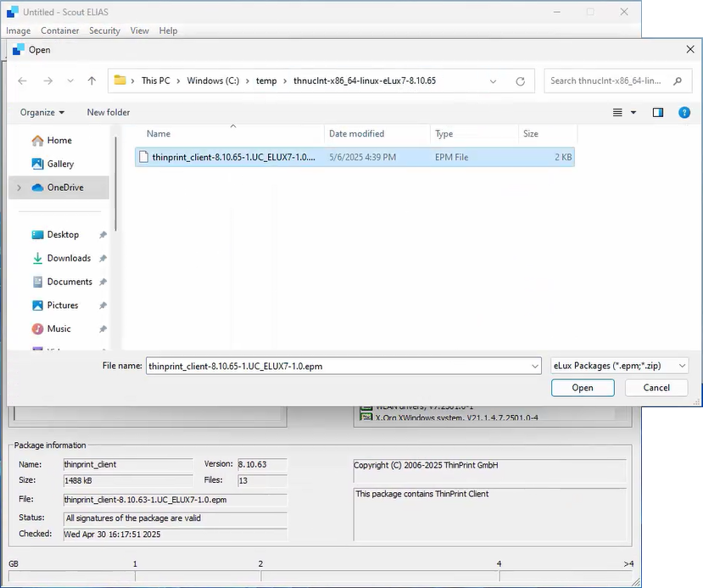This screenshot has width=703, height=588.
Task: Open Security menu in Scout ELIAS
Action: pyautogui.click(x=104, y=31)
